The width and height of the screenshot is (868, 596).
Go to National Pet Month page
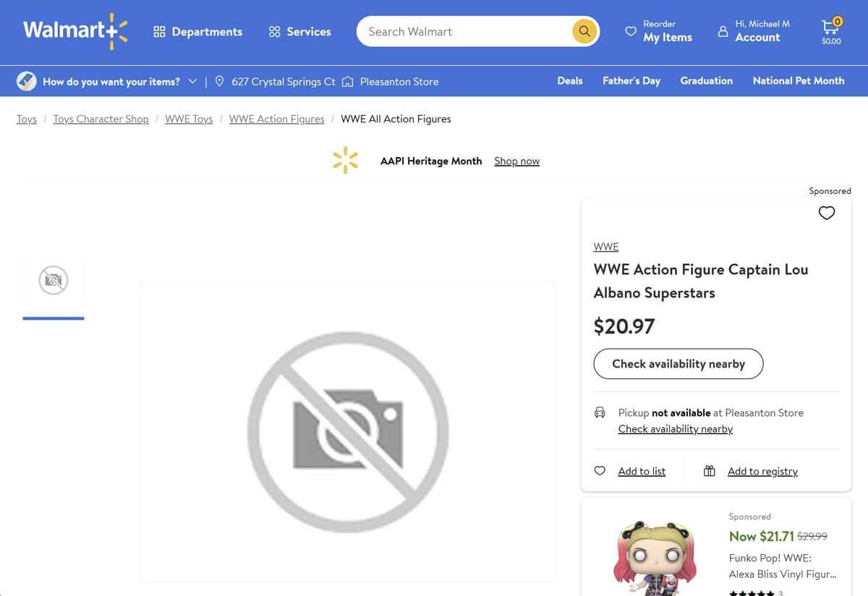coord(798,81)
